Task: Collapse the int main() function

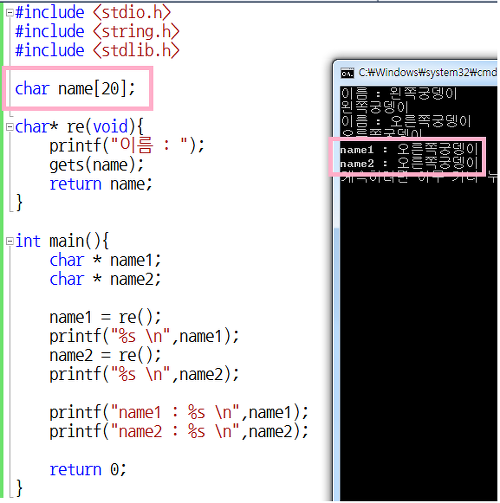Action: point(10,241)
